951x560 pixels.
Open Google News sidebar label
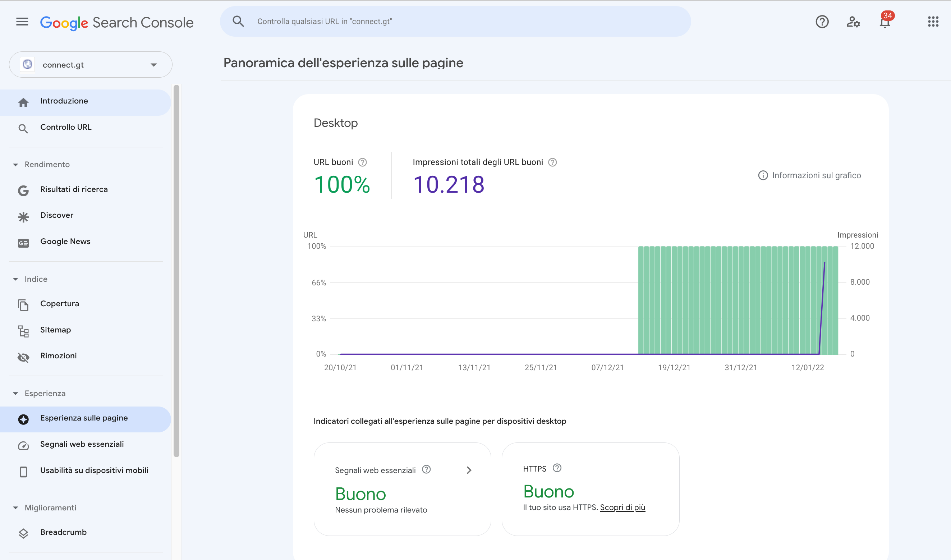tap(65, 242)
